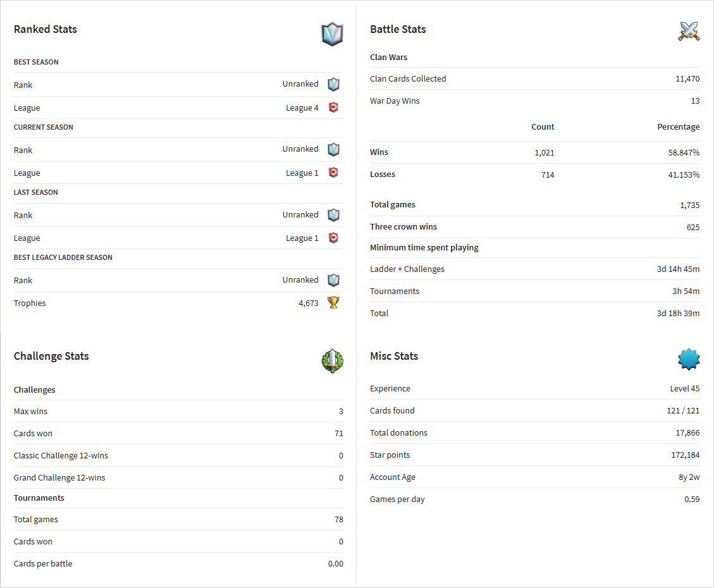Click the Total games value 1,735
This screenshot has height=588, width=714.
(x=689, y=205)
